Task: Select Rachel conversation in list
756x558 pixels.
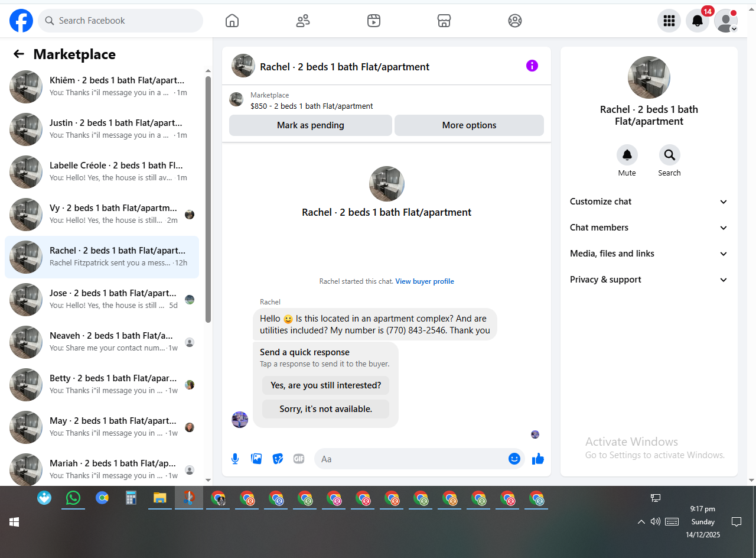Action: (102, 257)
